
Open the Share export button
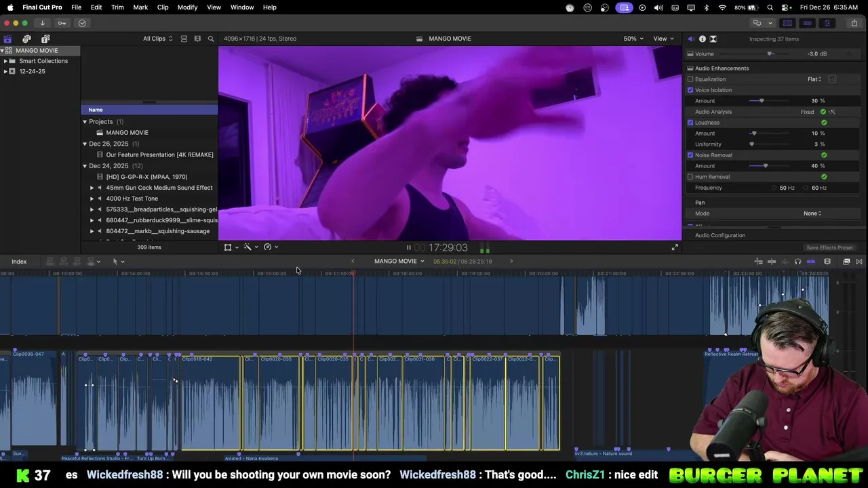[x=854, y=23]
